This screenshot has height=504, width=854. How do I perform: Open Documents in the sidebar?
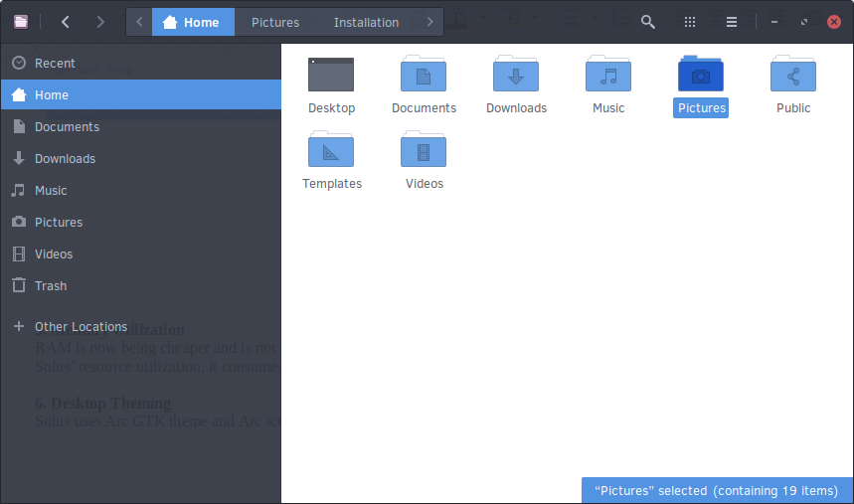140,127
